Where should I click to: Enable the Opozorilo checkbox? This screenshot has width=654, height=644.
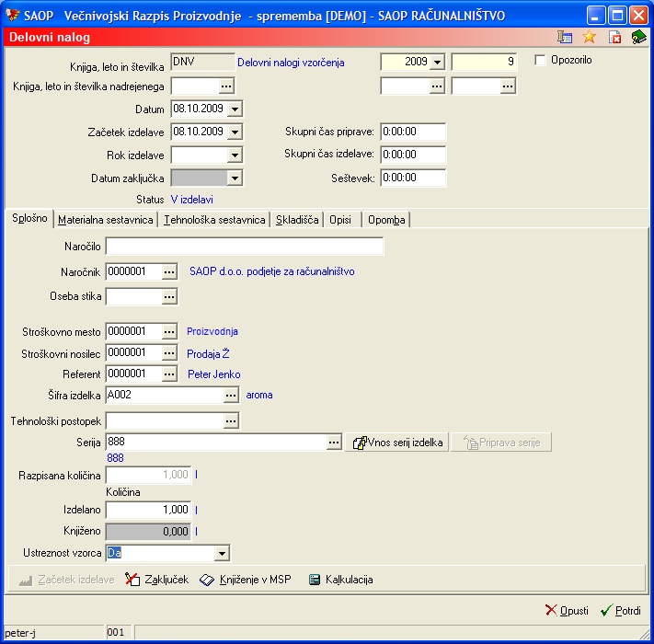pyautogui.click(x=540, y=61)
